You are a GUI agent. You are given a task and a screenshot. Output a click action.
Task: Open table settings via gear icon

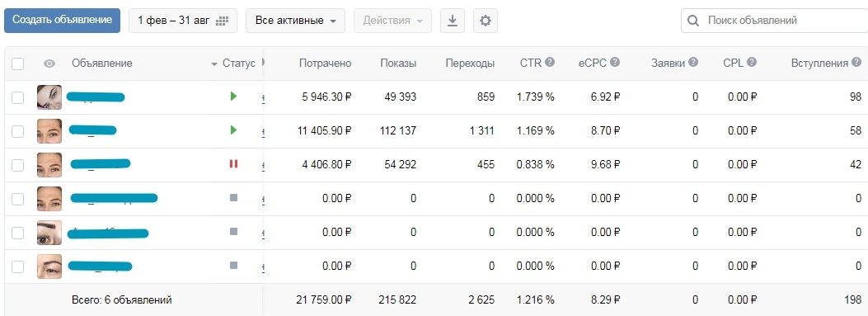tap(486, 21)
